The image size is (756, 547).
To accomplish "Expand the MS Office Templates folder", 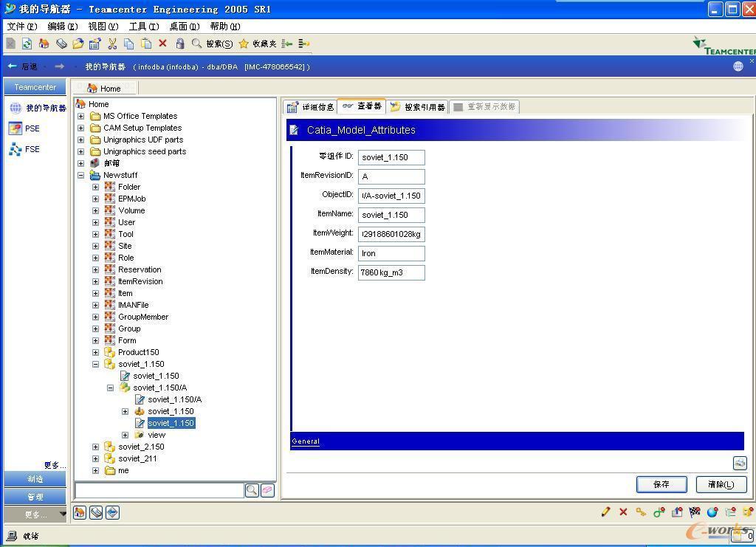I will click(81, 116).
